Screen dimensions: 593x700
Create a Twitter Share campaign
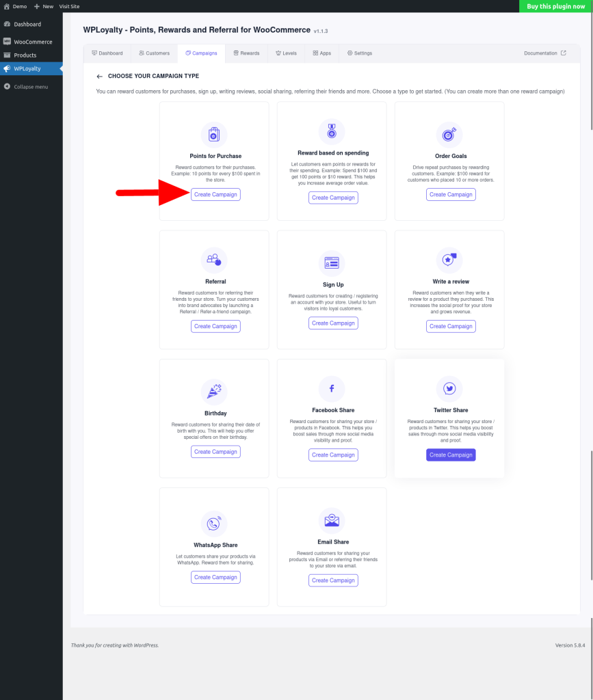point(451,455)
